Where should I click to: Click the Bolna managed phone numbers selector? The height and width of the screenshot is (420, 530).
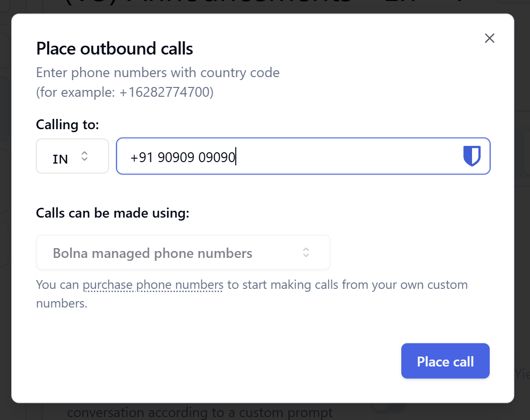pos(183,252)
